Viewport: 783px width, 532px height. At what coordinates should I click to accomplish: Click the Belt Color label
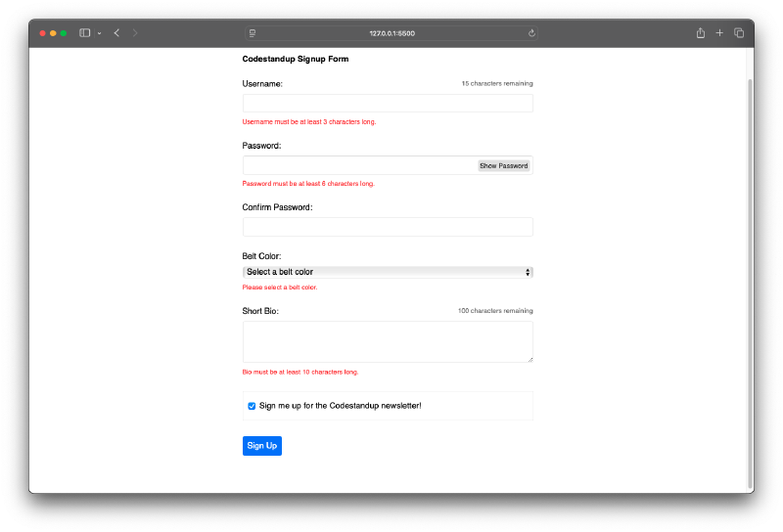(x=261, y=256)
